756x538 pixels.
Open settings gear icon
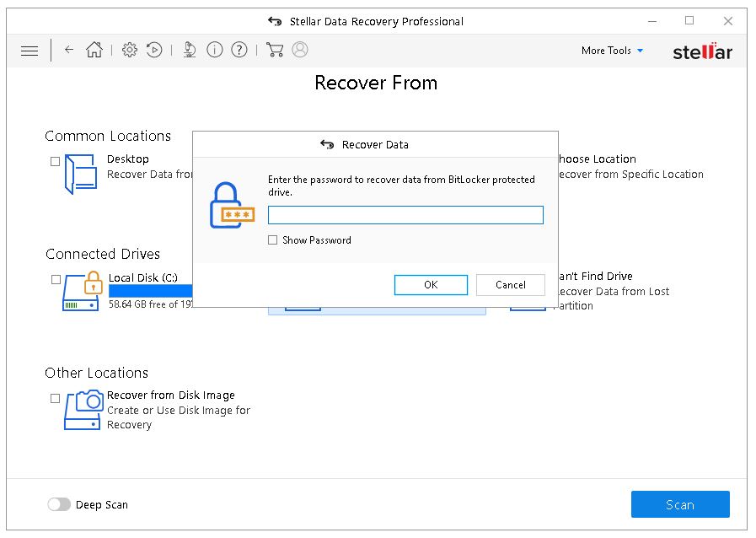point(129,49)
